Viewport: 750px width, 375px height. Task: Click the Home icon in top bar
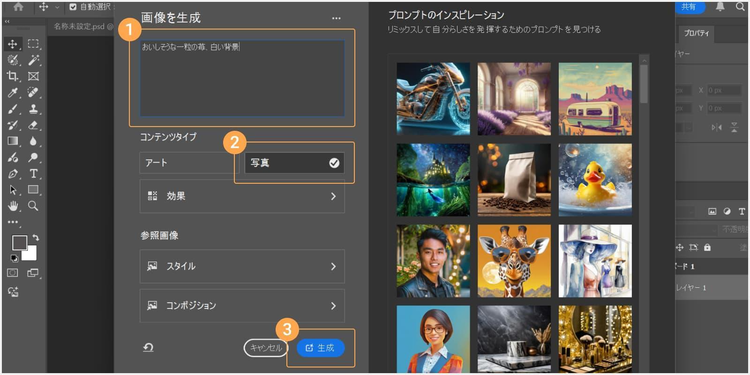tap(19, 7)
